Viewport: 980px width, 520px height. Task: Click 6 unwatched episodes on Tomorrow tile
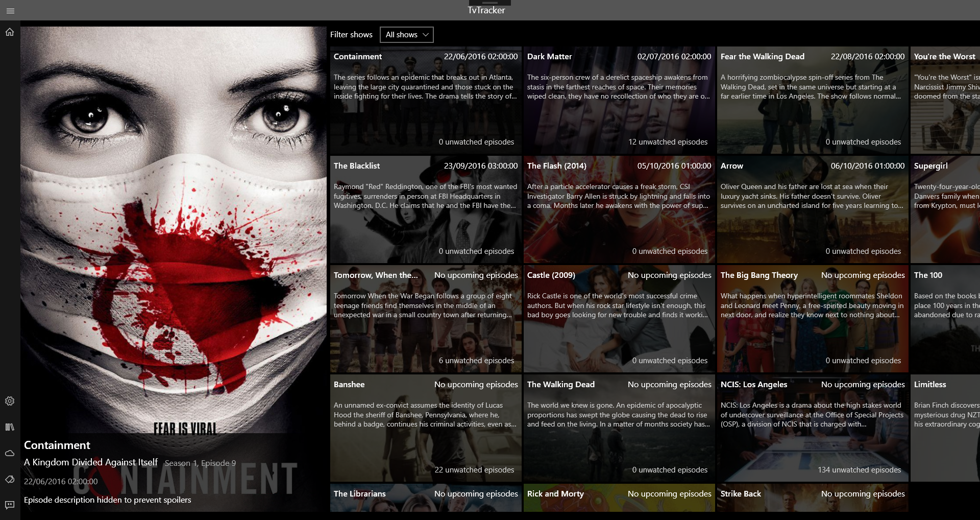pyautogui.click(x=476, y=361)
